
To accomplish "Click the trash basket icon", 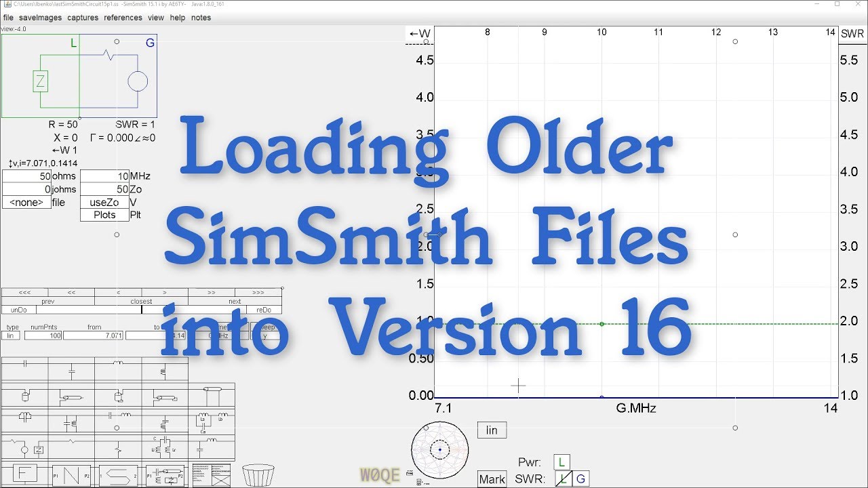I will click(258, 474).
